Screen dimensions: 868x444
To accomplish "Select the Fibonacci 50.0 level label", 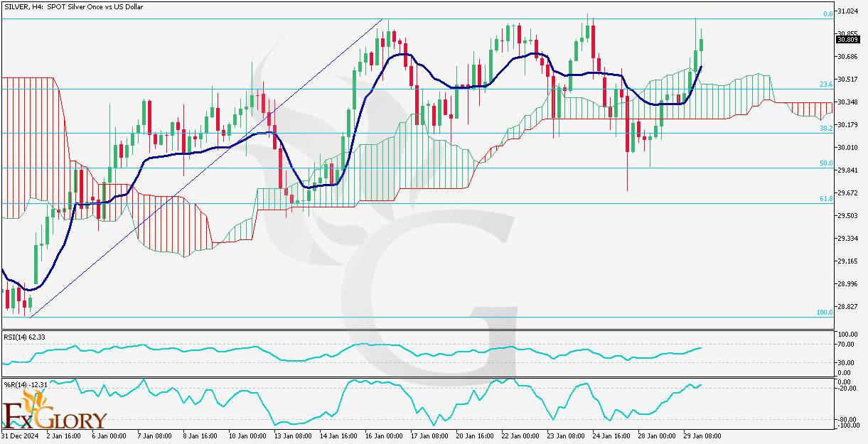I will (826, 163).
